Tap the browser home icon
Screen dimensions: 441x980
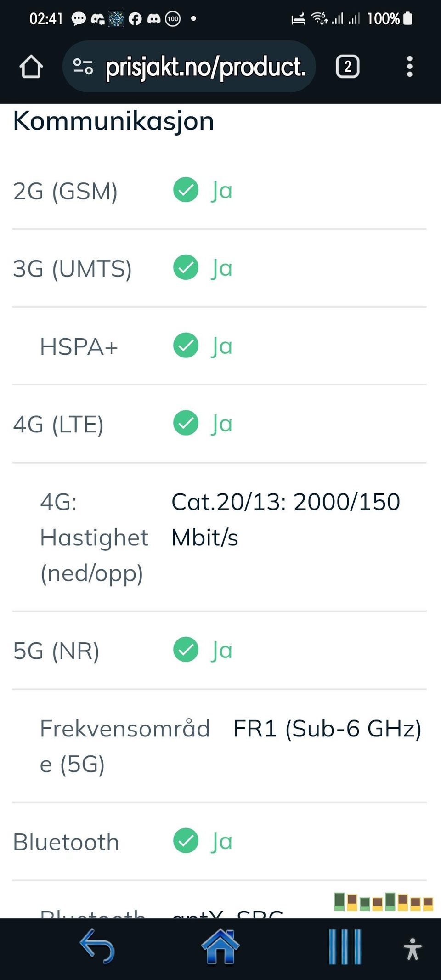31,67
